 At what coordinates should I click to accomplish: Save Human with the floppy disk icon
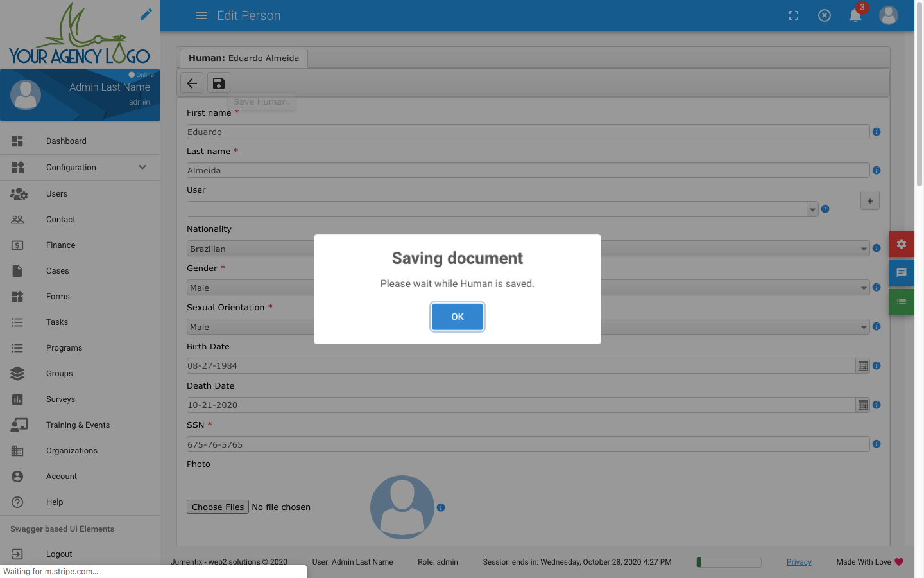point(218,83)
